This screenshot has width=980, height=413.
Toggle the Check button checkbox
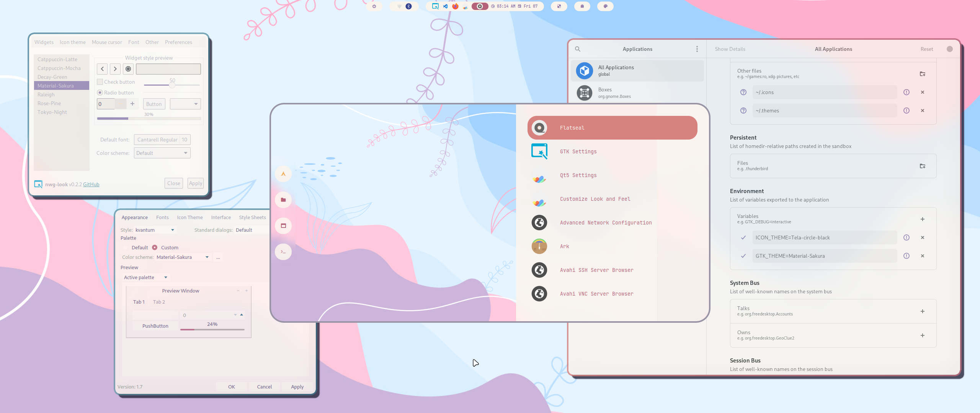pos(100,82)
